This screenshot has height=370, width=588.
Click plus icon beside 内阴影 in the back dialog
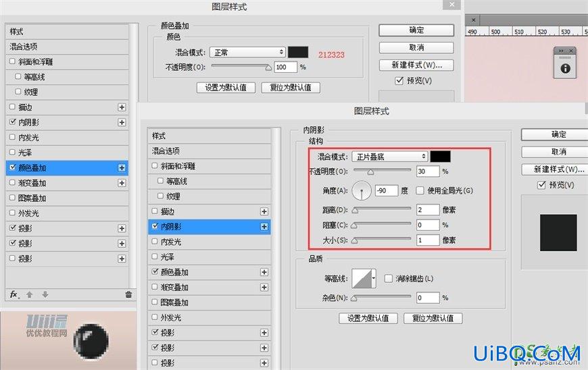click(x=122, y=122)
